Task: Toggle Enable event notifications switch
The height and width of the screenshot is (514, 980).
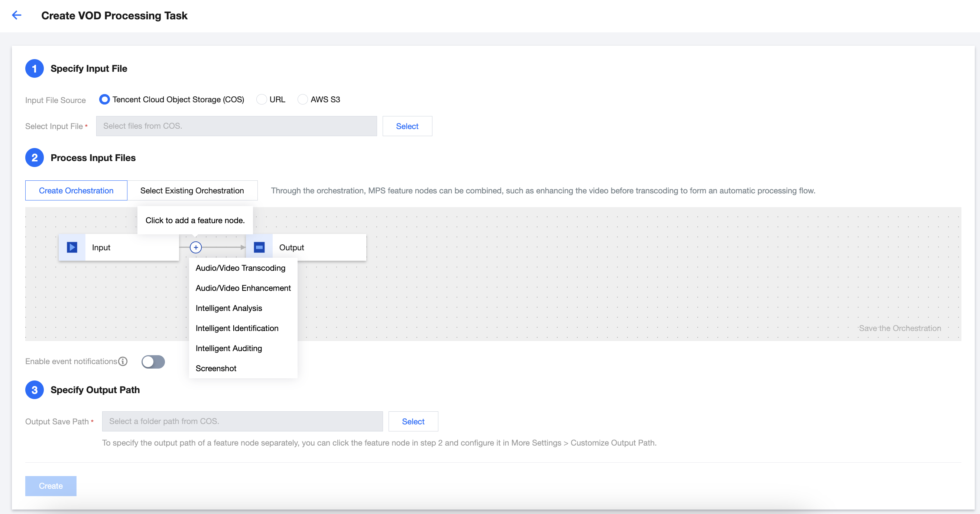Action: (x=153, y=362)
